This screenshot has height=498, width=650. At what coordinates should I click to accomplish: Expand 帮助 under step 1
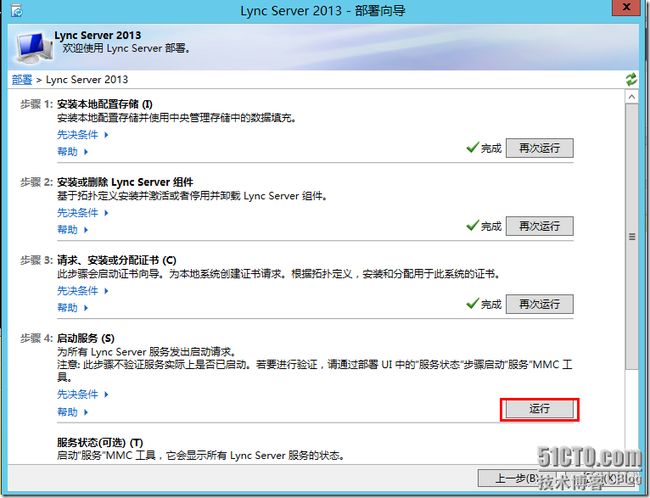pos(73,151)
